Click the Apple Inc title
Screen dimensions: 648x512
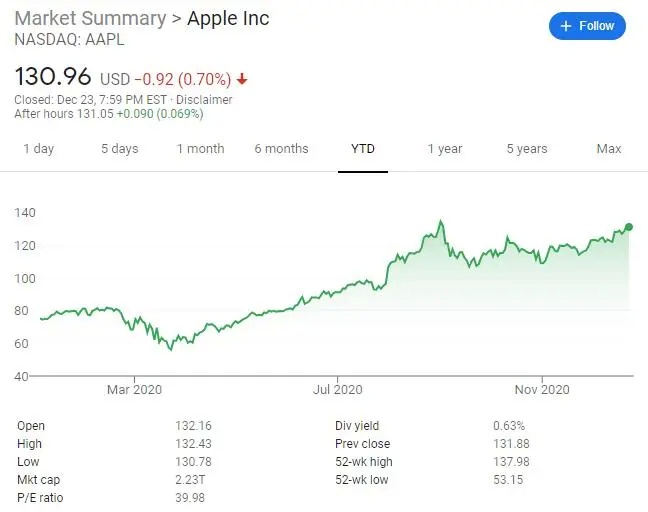(228, 18)
